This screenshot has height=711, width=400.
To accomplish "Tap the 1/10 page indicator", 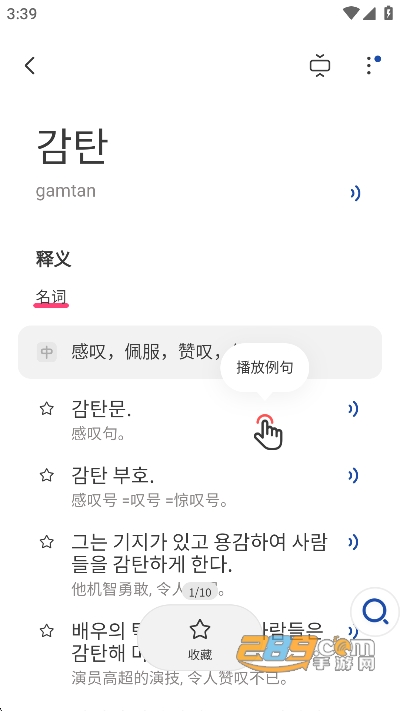I will point(200,592).
